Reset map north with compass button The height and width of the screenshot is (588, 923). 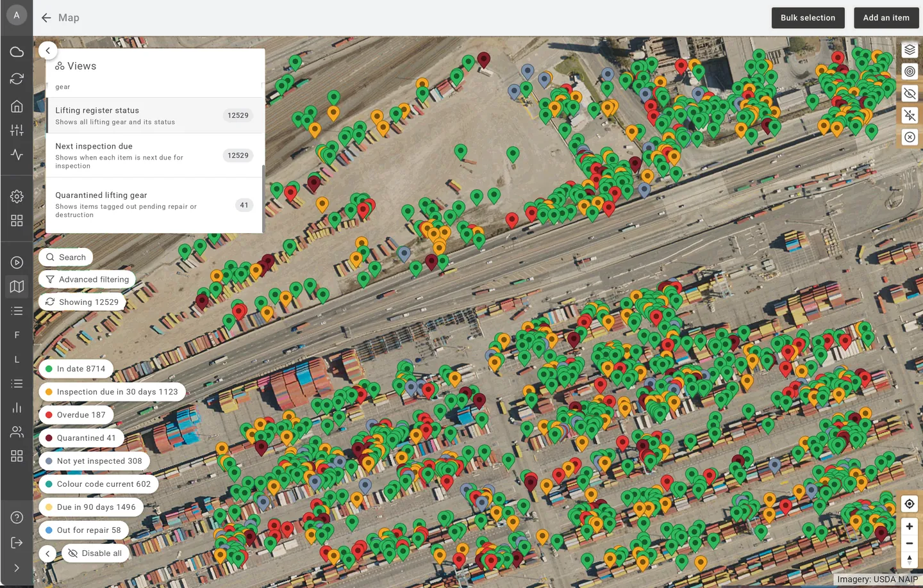click(910, 560)
